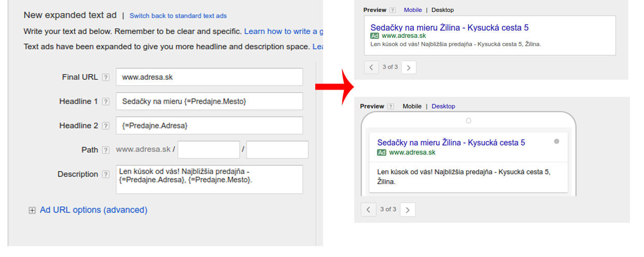
Task: Open help icon next to Final URL
Action: pos(106,77)
